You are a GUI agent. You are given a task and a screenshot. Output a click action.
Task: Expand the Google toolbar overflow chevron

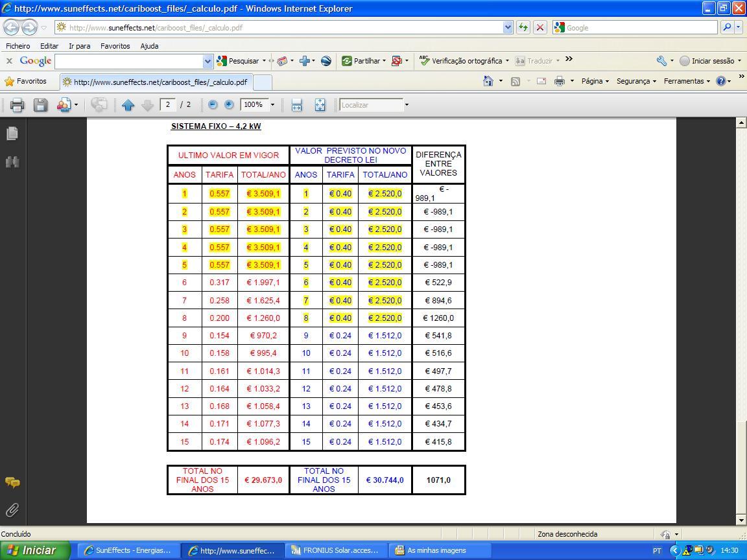click(x=569, y=59)
